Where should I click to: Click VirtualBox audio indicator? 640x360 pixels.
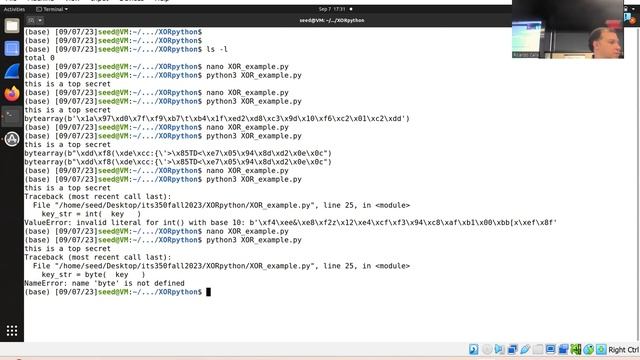tap(499, 349)
